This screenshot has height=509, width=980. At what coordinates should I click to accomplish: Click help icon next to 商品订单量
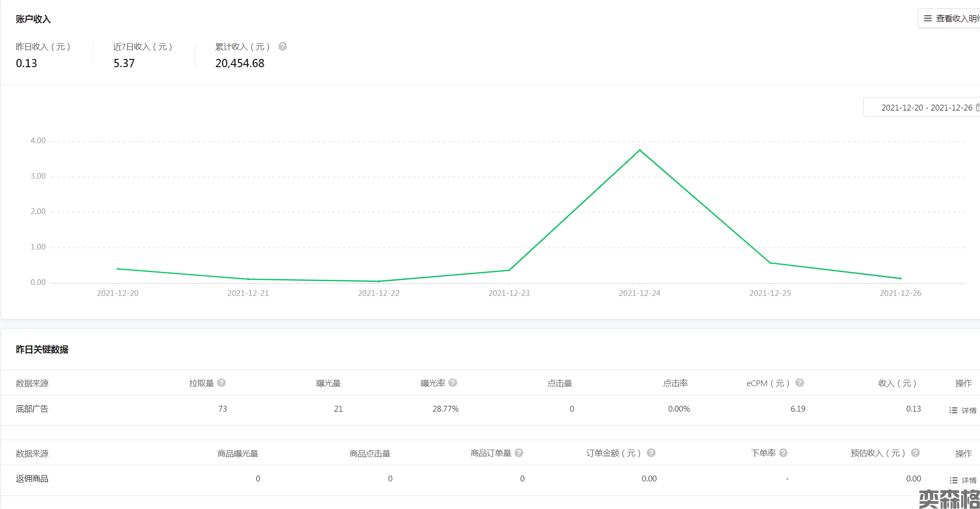pos(519,453)
